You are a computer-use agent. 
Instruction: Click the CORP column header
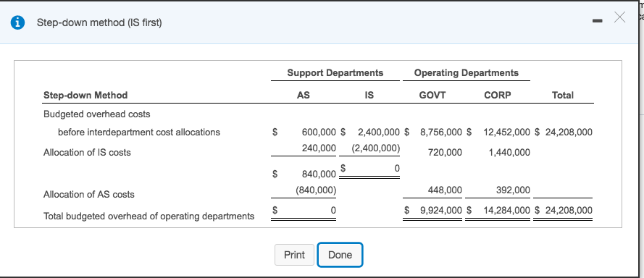498,96
